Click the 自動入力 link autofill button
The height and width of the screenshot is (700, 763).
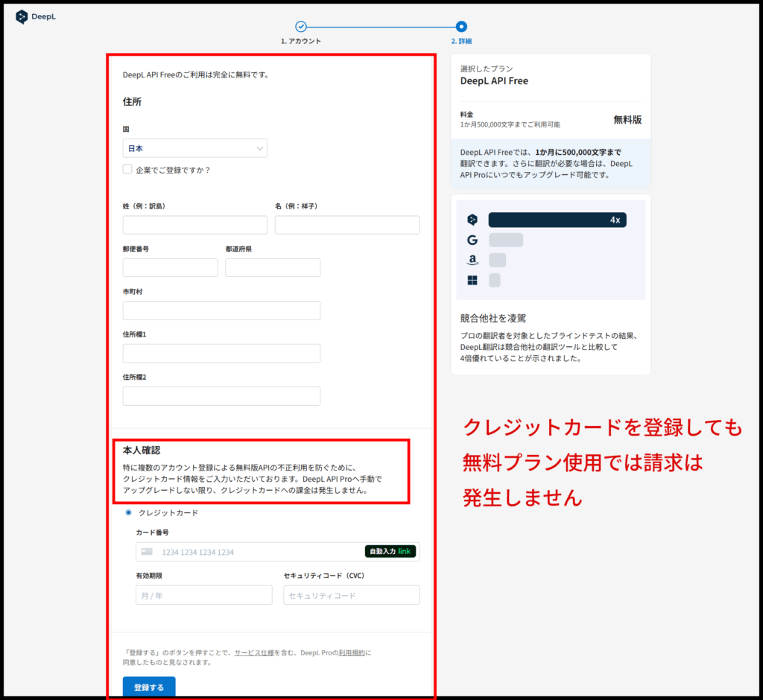click(390, 551)
